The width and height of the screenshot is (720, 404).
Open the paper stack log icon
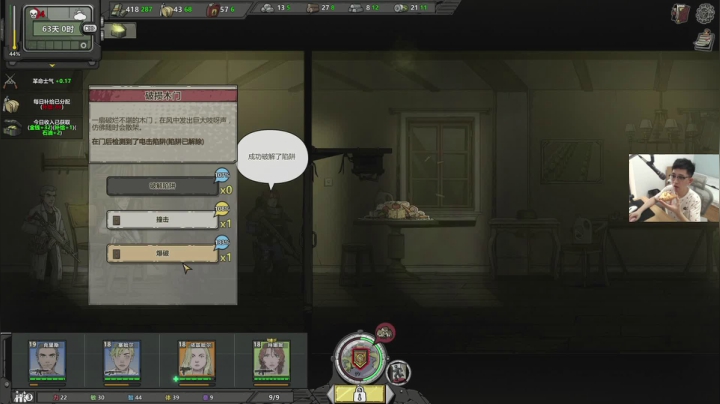point(704,40)
